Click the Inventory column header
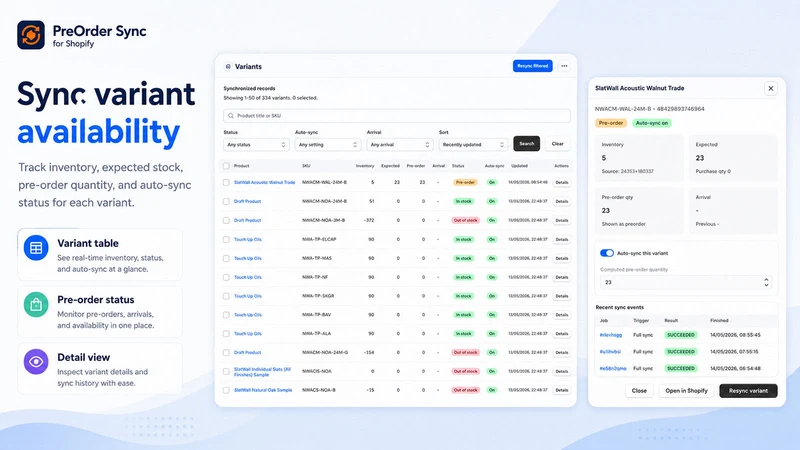800x450 pixels. (365, 166)
